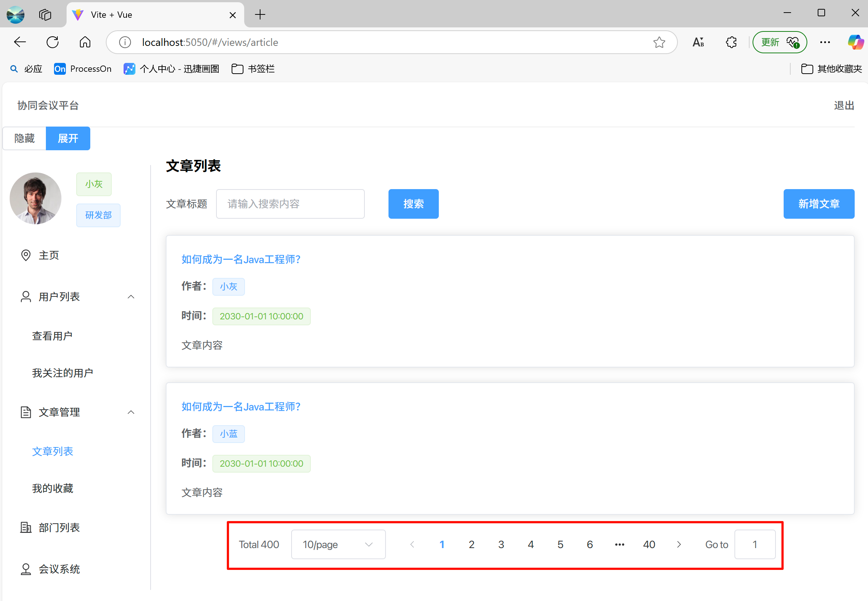
Task: Click the 部门列表 building icon
Action: tap(26, 528)
